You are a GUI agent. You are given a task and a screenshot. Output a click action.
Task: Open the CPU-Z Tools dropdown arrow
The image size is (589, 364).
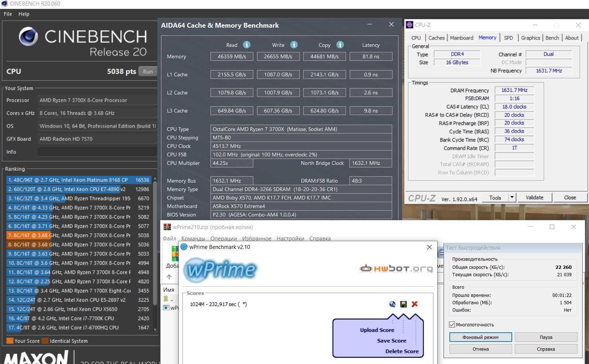click(512, 197)
